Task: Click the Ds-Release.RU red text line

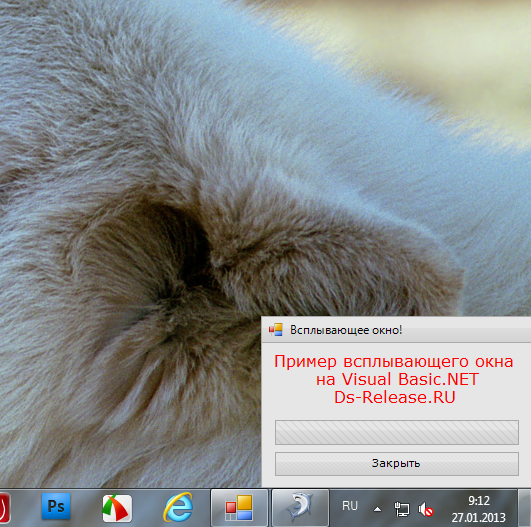Action: click(x=395, y=397)
